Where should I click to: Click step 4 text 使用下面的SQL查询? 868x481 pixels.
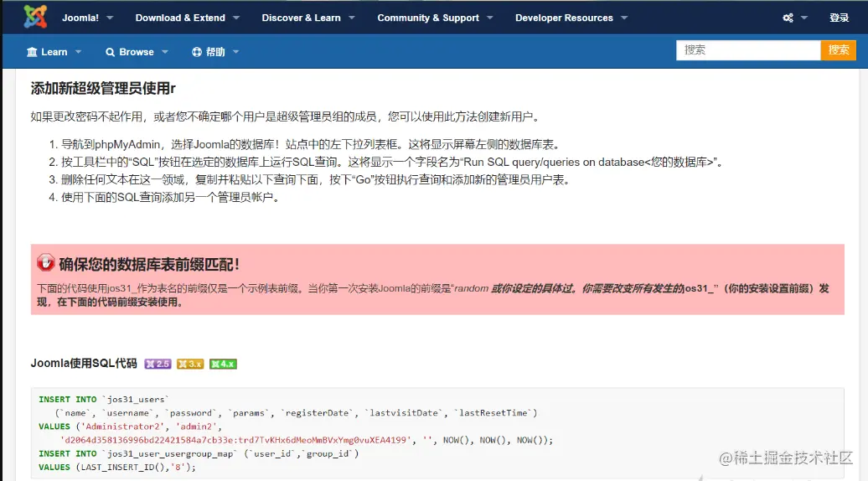pyautogui.click(x=171, y=197)
